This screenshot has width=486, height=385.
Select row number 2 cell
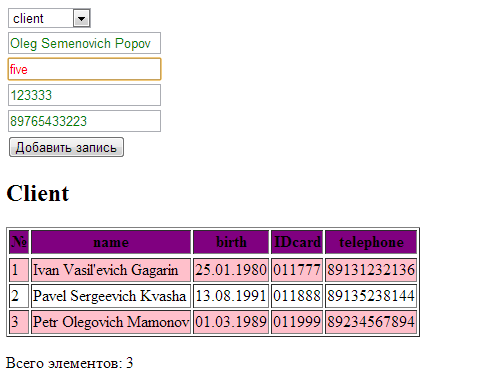coord(19,296)
